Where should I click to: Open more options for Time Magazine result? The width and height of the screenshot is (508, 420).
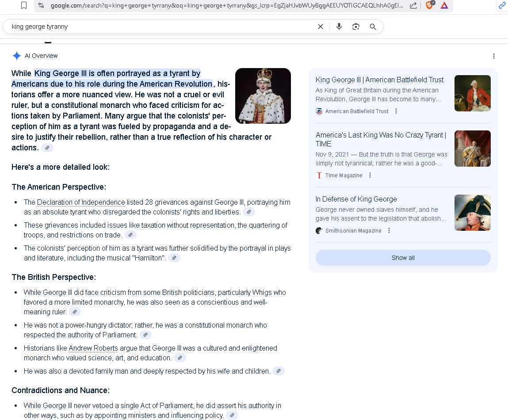pyautogui.click(x=370, y=176)
